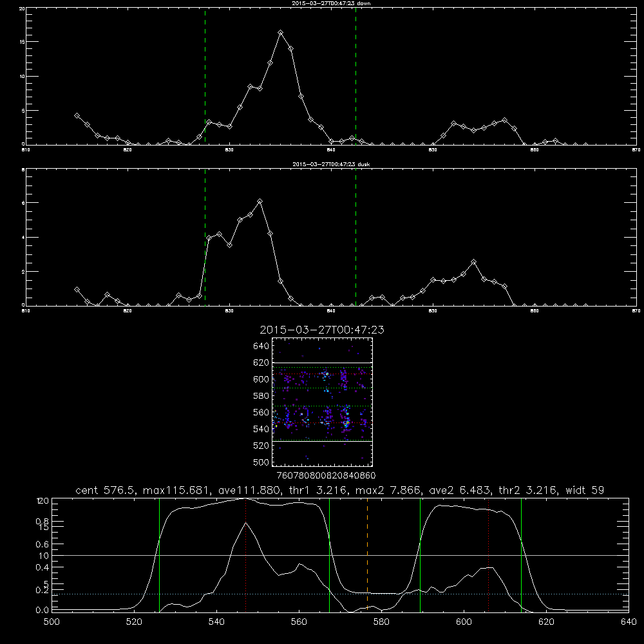644x644 pixels.
Task: Click the '640' y-axis label of image panel
Action: coord(261,346)
